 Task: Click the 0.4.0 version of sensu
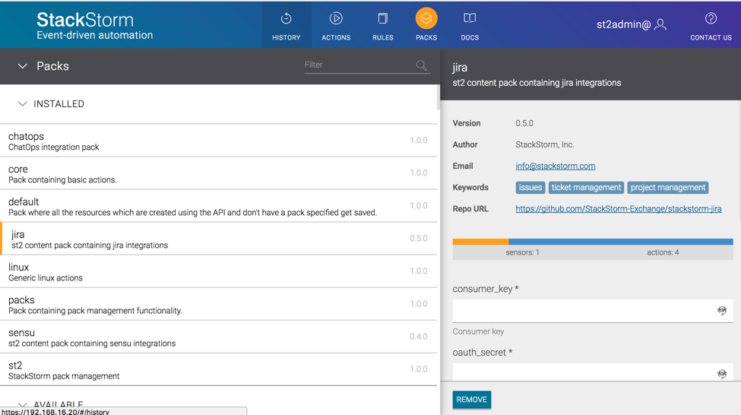418,337
